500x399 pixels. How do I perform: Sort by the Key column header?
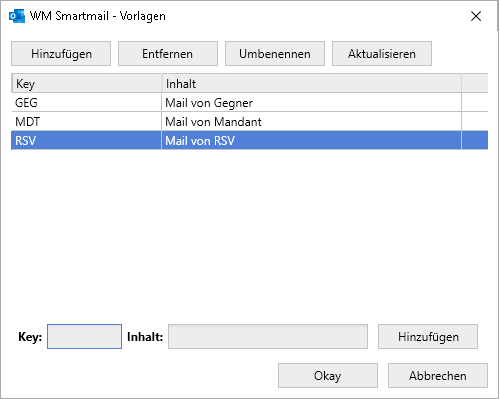87,83
